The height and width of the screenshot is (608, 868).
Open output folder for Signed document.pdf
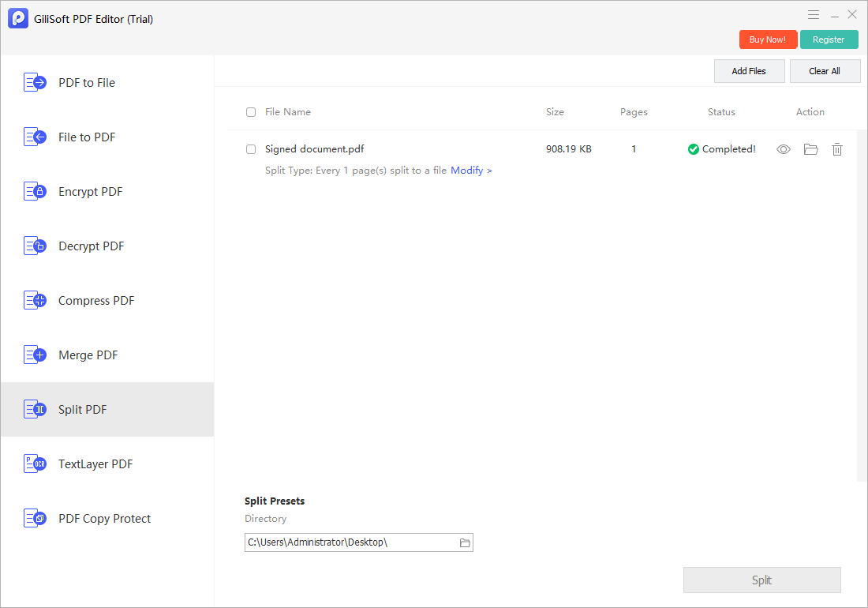point(810,149)
